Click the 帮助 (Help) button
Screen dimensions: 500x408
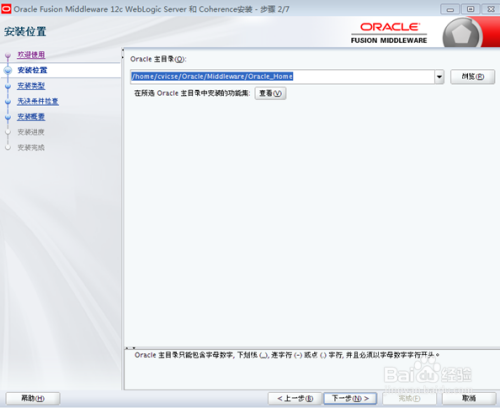[33, 398]
